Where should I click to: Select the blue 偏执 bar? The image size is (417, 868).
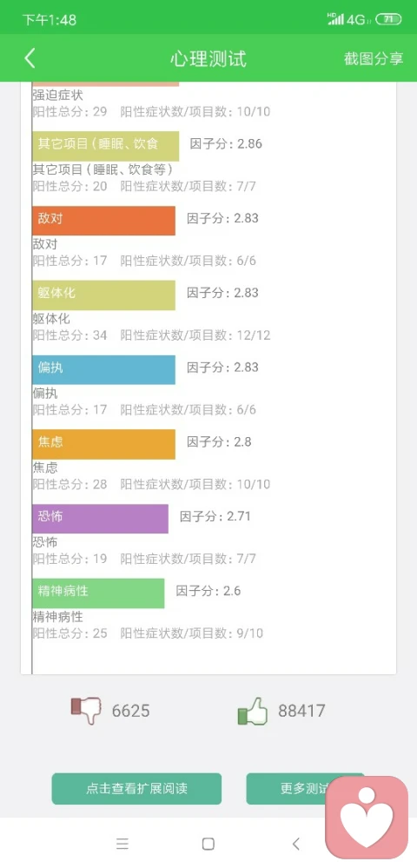point(103,370)
